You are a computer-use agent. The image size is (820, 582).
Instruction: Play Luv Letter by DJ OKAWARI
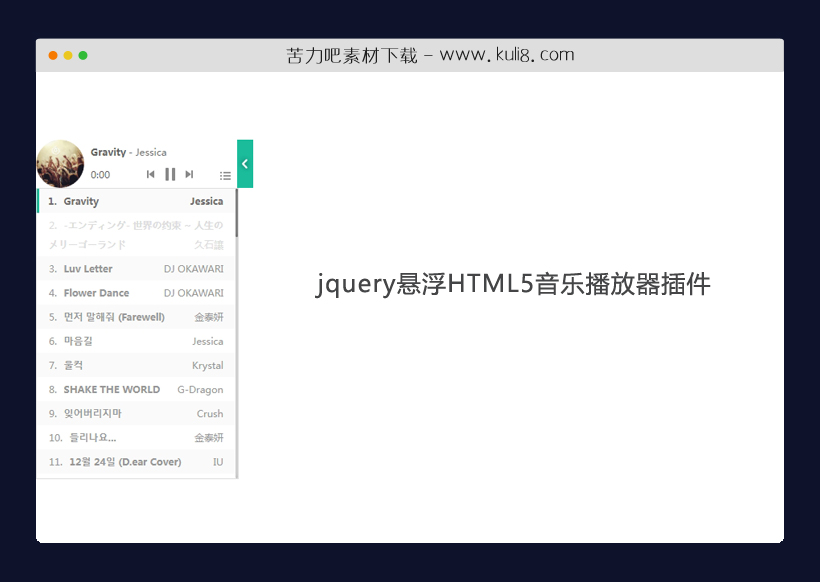click(136, 268)
